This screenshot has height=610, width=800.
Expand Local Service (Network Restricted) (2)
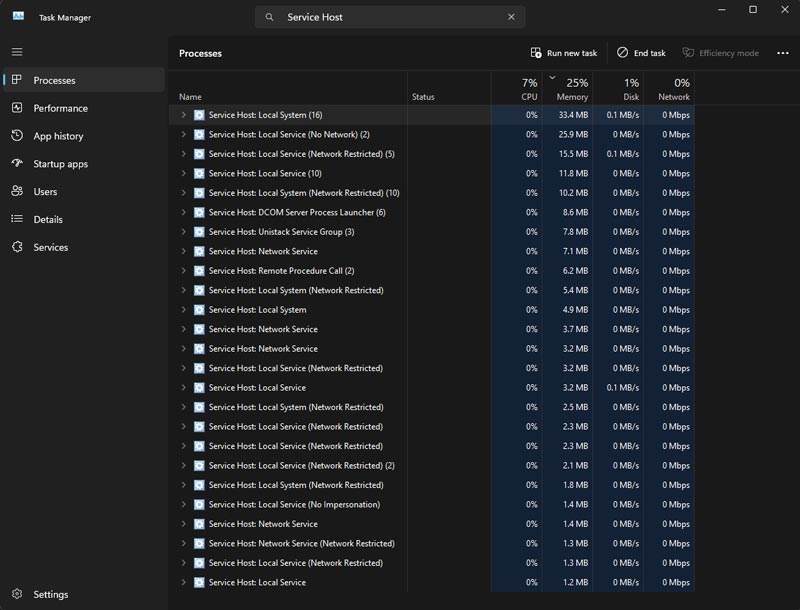click(183, 466)
